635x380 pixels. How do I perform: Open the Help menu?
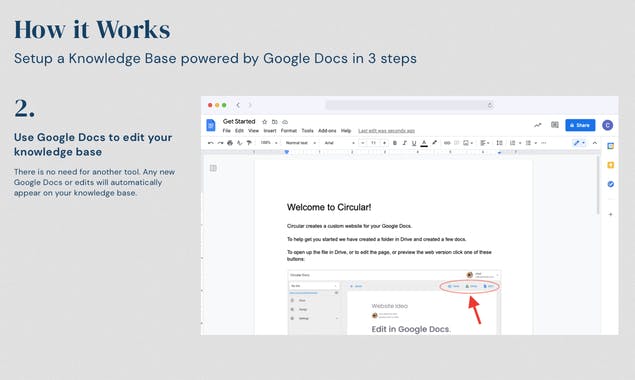[x=346, y=131]
